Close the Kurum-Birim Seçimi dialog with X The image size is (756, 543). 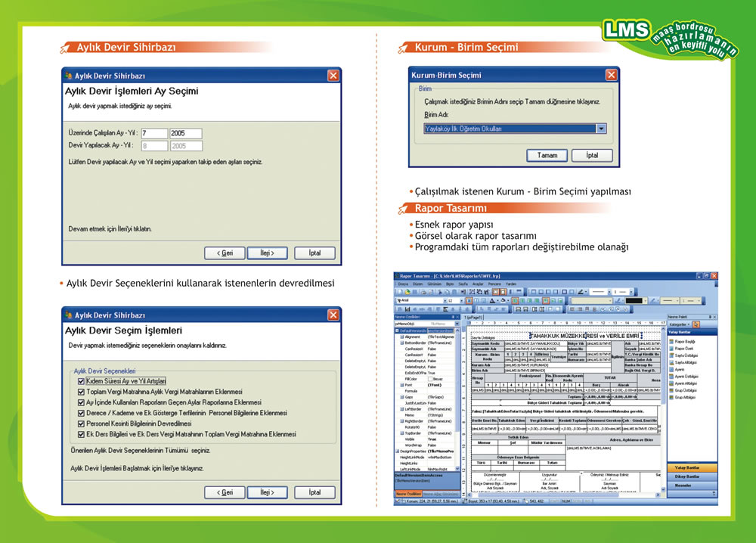pyautogui.click(x=612, y=75)
